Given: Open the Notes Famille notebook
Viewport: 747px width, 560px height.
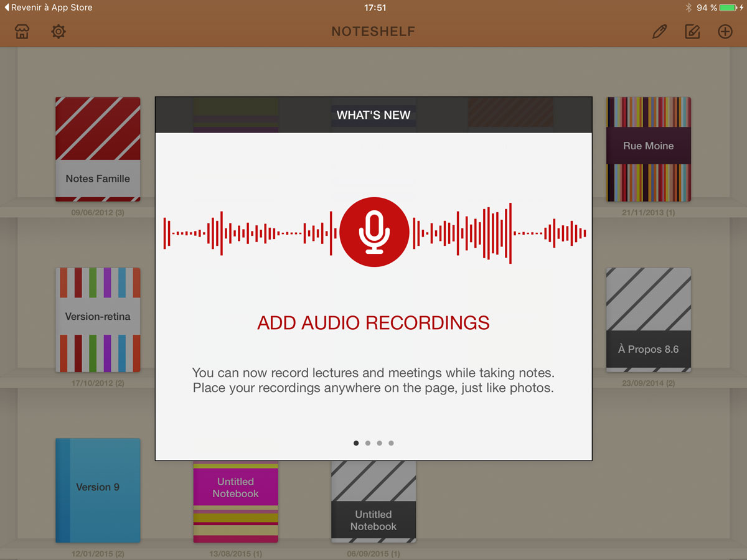Looking at the screenshot, I should click(98, 149).
